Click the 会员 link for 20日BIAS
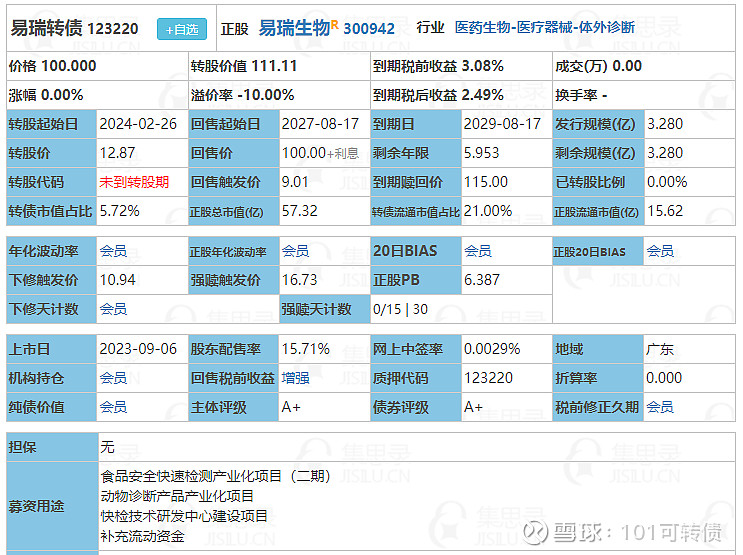Viewport: 743px width, 555px height. click(x=478, y=251)
